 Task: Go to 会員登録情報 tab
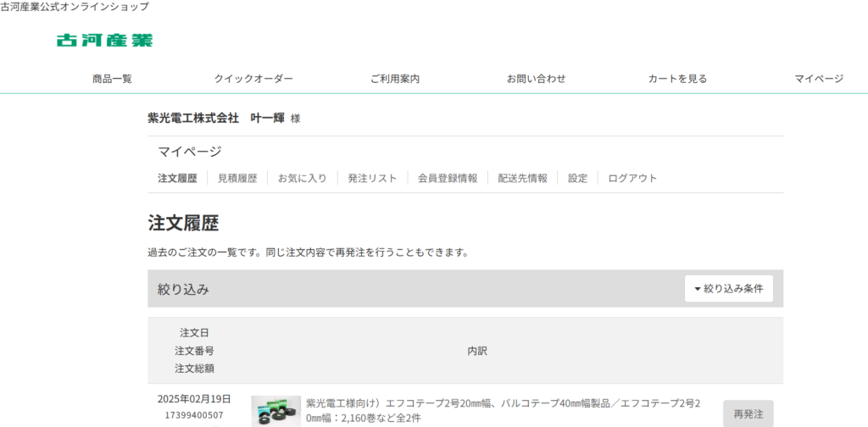tap(448, 178)
